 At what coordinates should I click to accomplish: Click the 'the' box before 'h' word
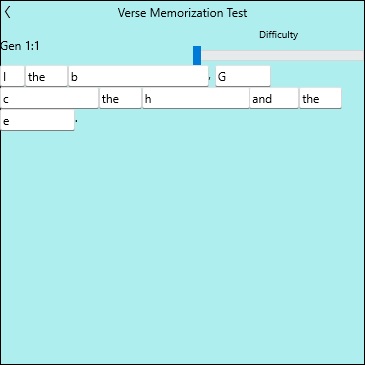[120, 98]
